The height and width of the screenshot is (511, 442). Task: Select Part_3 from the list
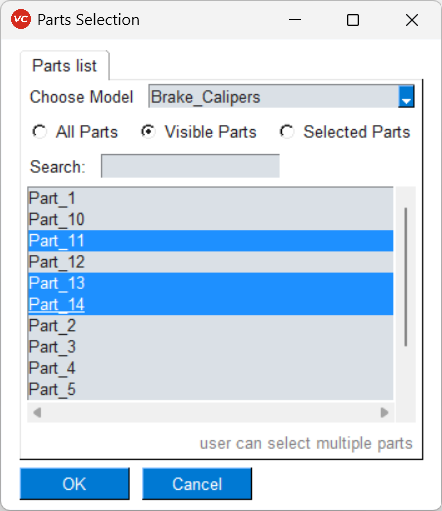(x=211, y=347)
